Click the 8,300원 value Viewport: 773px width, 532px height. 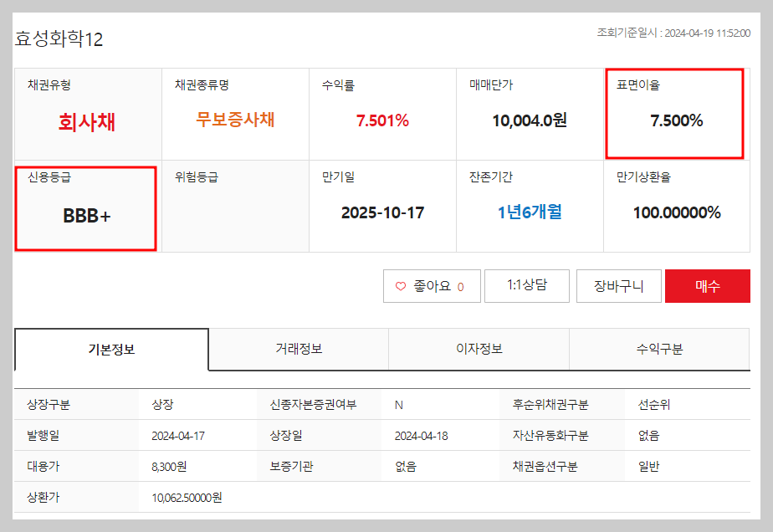click(169, 467)
